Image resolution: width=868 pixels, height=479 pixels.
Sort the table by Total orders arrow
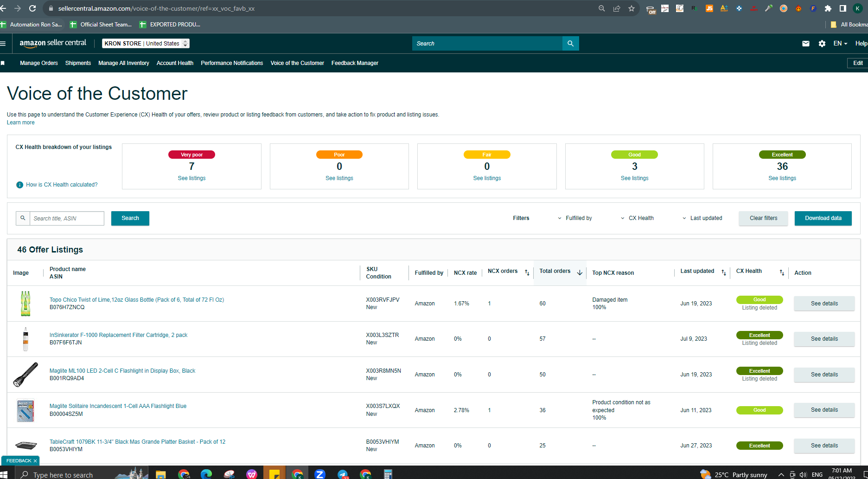[580, 272]
